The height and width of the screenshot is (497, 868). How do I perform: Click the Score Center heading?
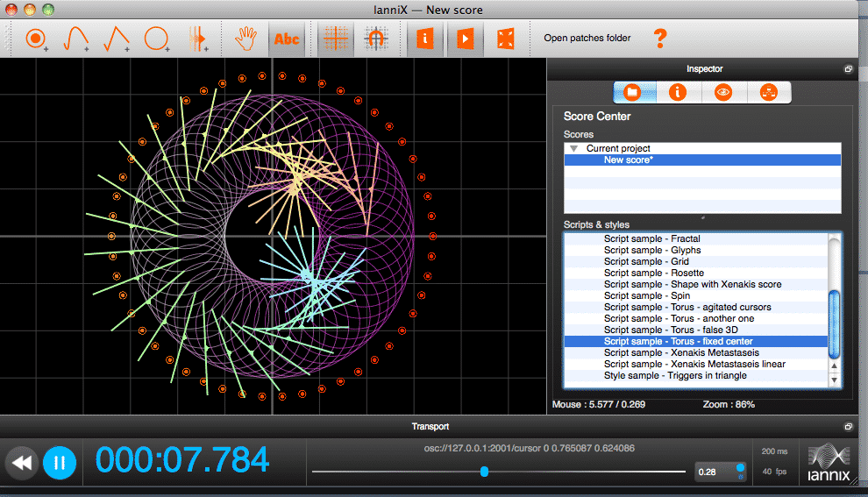tap(597, 117)
